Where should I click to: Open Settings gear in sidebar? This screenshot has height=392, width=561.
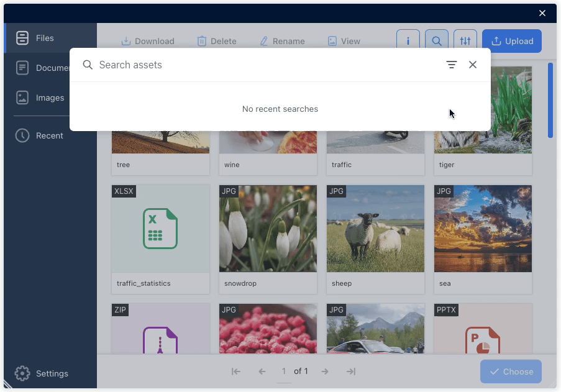[22, 373]
